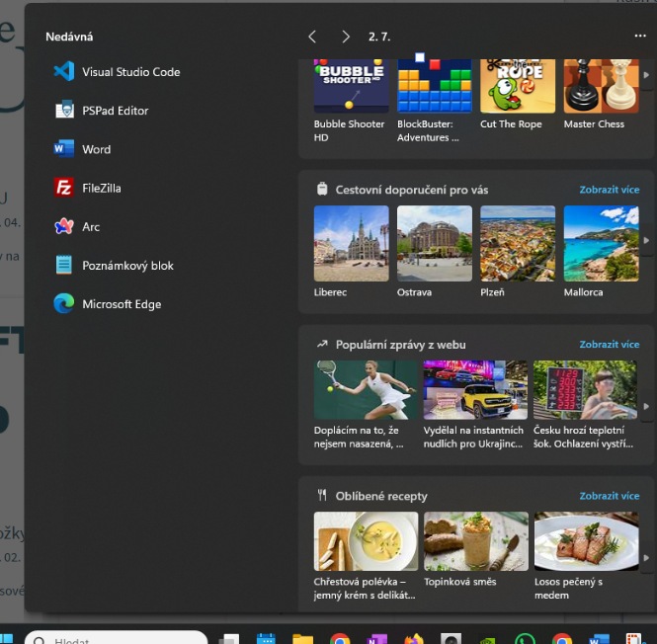This screenshot has height=644, width=657.
Task: Open Firefox from the taskbar
Action: (414, 639)
